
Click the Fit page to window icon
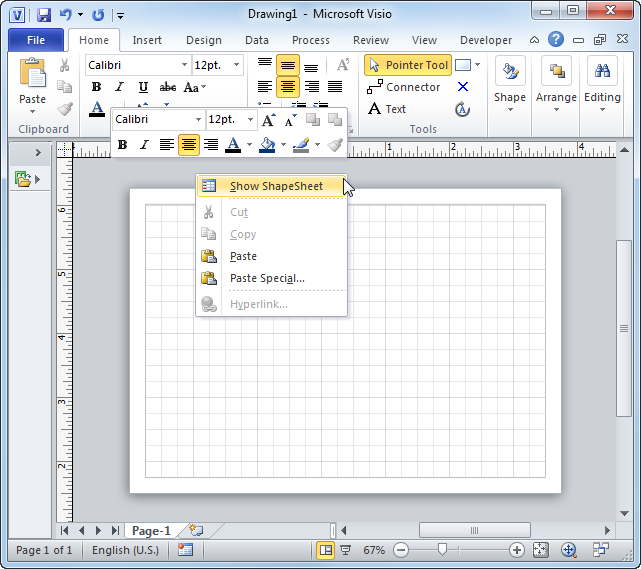540,550
